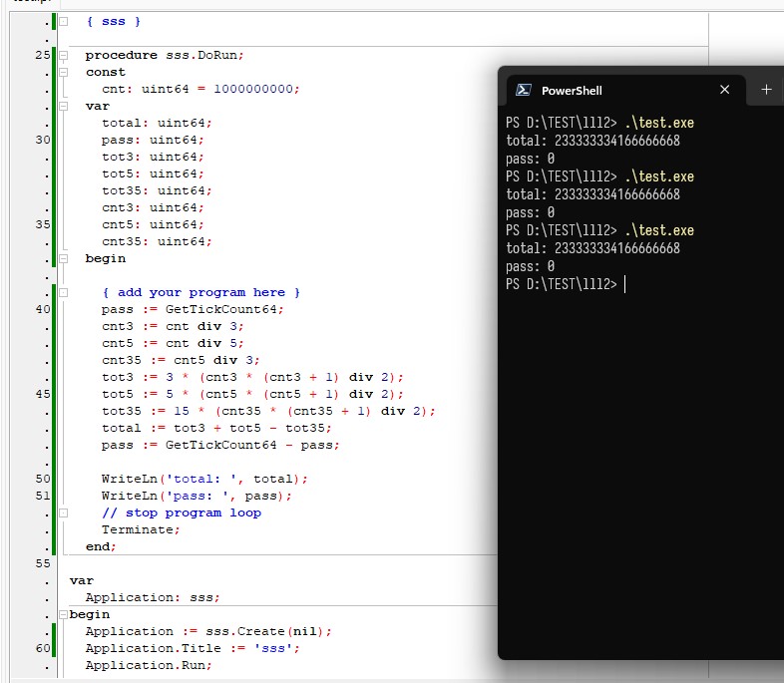Screen dimensions: 784x683
Task: Close the PowerShell tab
Action: pos(724,90)
